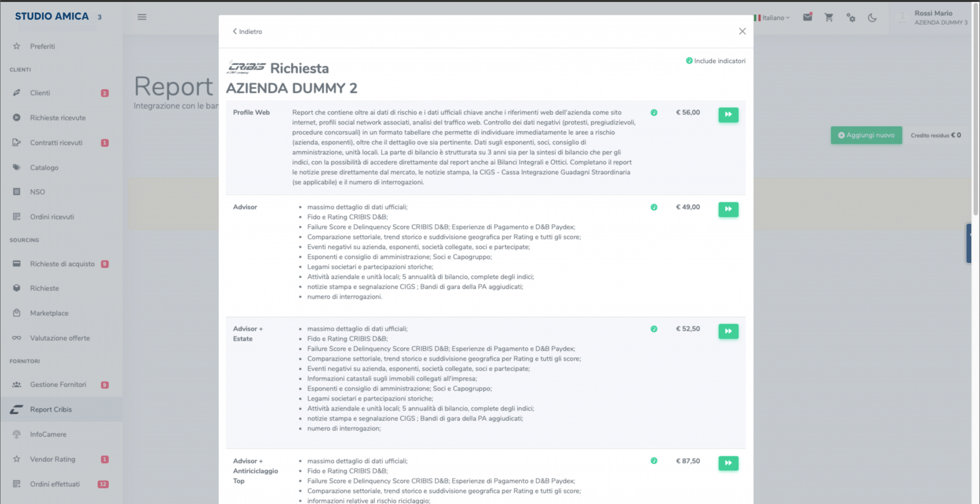Click the €87,50 price text
The height and width of the screenshot is (504, 980).
click(688, 461)
